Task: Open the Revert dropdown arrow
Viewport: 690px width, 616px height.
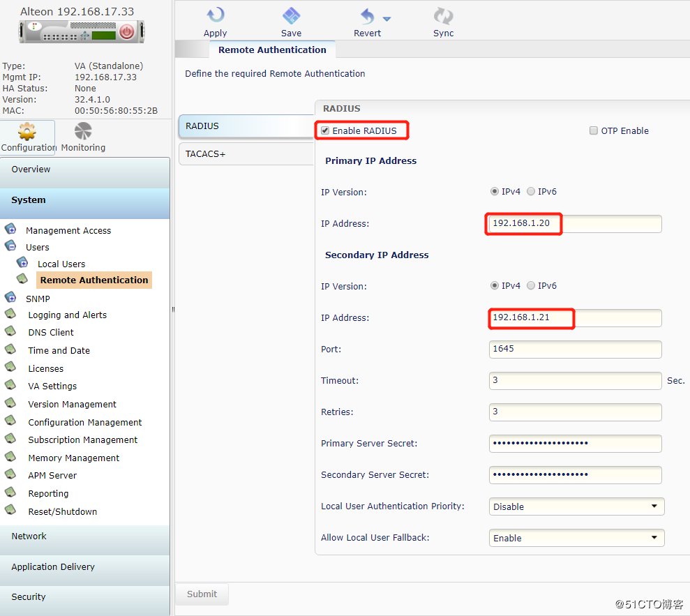Action: [x=387, y=19]
